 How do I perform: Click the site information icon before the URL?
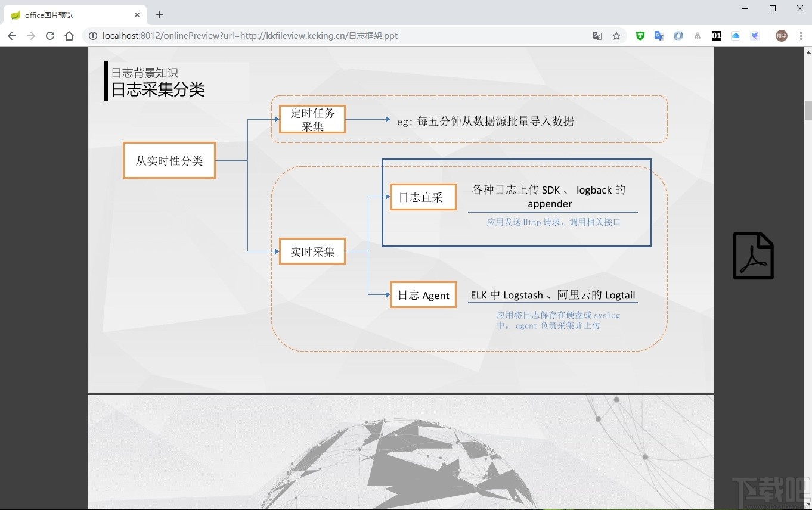(92, 35)
